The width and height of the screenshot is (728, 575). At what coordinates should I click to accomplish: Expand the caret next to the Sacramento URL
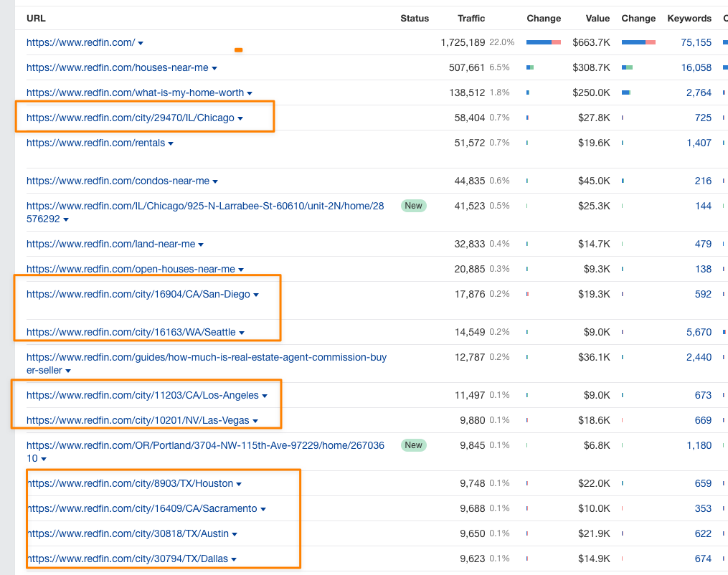(x=263, y=509)
